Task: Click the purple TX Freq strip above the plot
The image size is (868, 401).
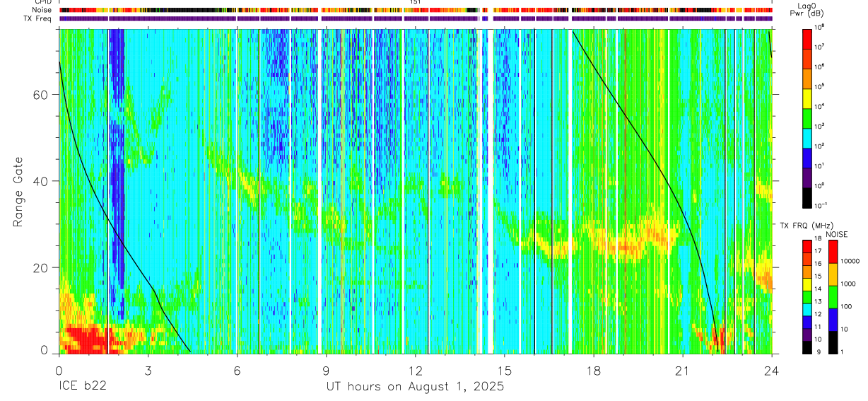Action: click(x=416, y=19)
